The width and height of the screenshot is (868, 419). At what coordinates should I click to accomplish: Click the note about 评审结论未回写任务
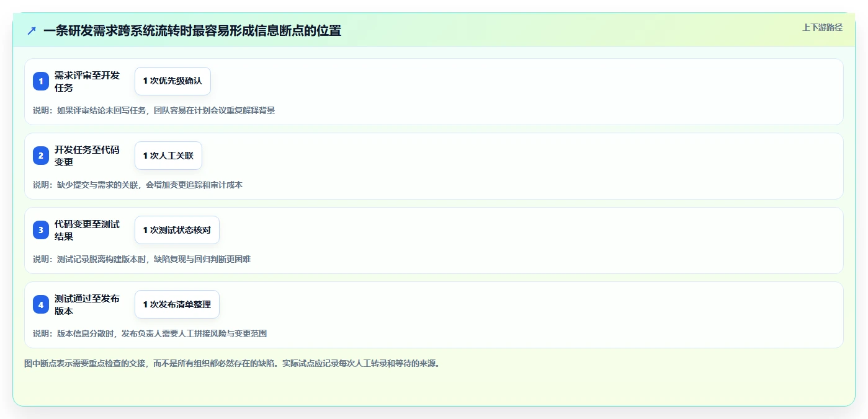(154, 110)
